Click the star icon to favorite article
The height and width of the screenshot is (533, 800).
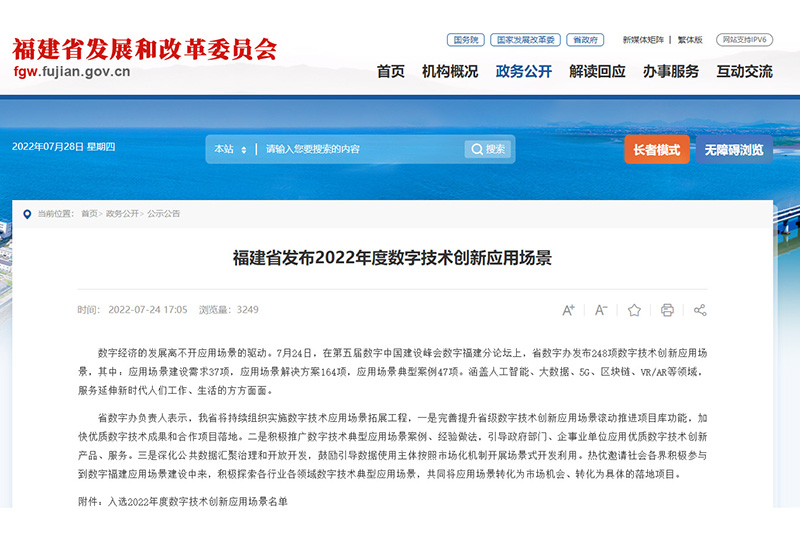tap(634, 310)
